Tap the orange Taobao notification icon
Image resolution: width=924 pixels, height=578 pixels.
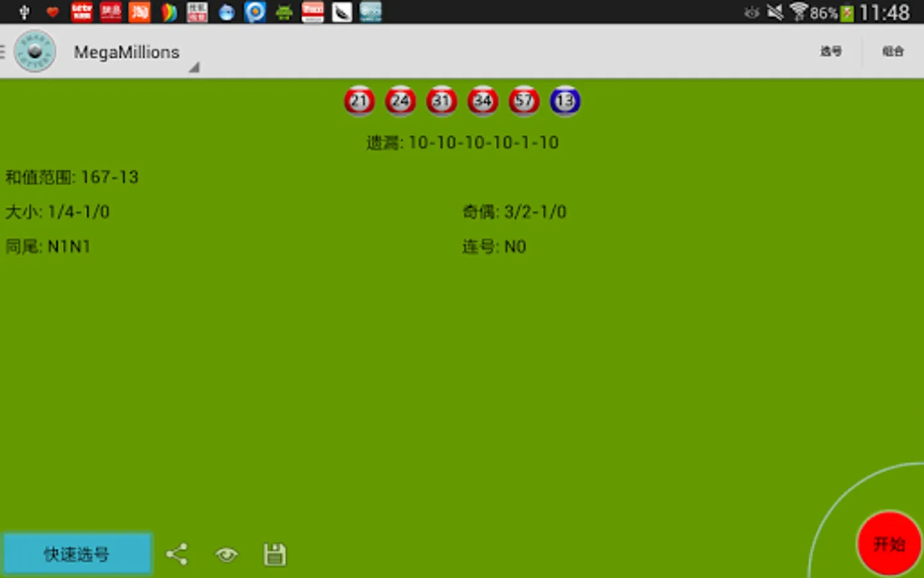[139, 12]
